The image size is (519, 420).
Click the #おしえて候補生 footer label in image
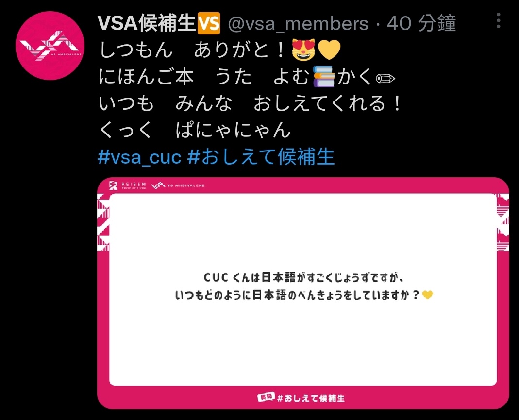[311, 398]
